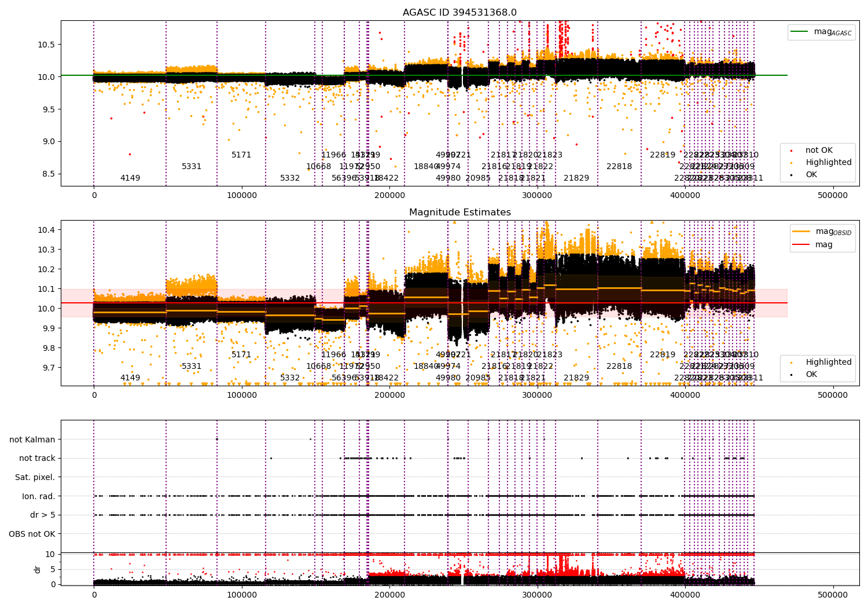
Task: Select the mag AGASC green legend line
Action: [x=800, y=32]
